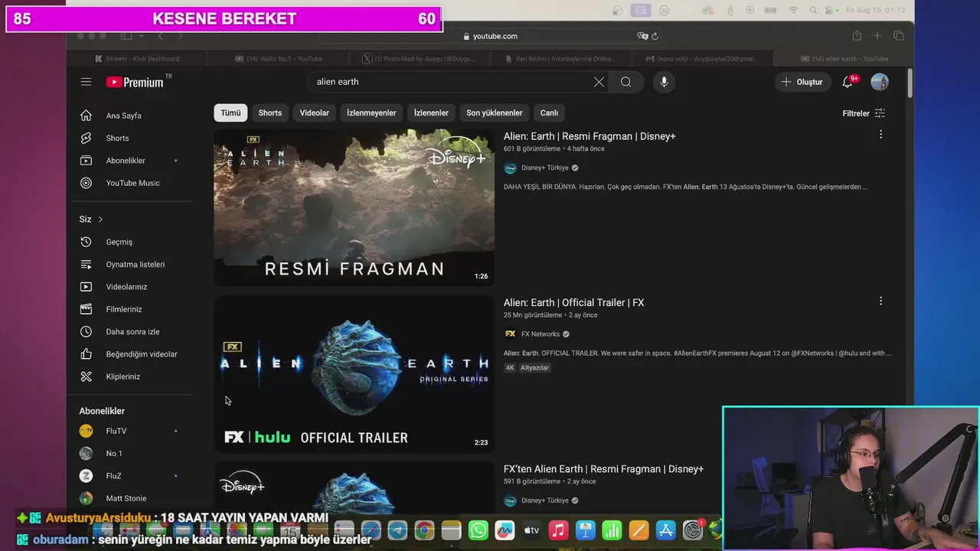The image size is (980, 551).
Task: Clear the 'alien earth' search text
Action: pyautogui.click(x=599, y=82)
